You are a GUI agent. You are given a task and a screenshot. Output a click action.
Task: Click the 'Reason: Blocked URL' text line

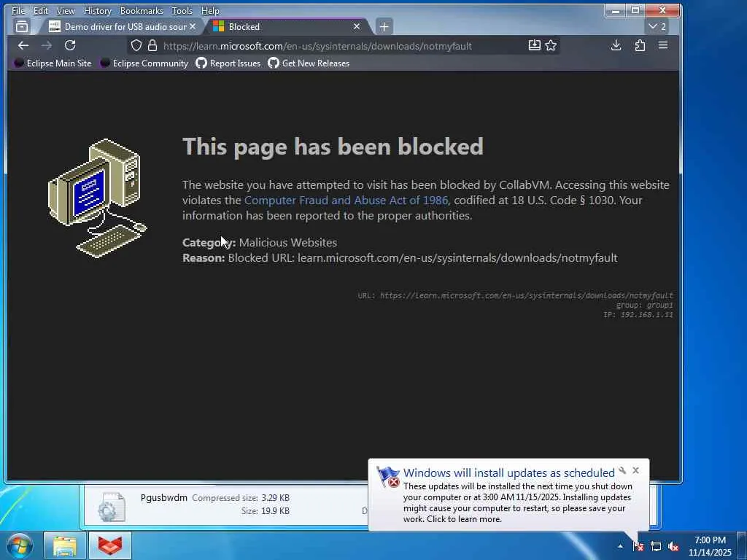(400, 258)
